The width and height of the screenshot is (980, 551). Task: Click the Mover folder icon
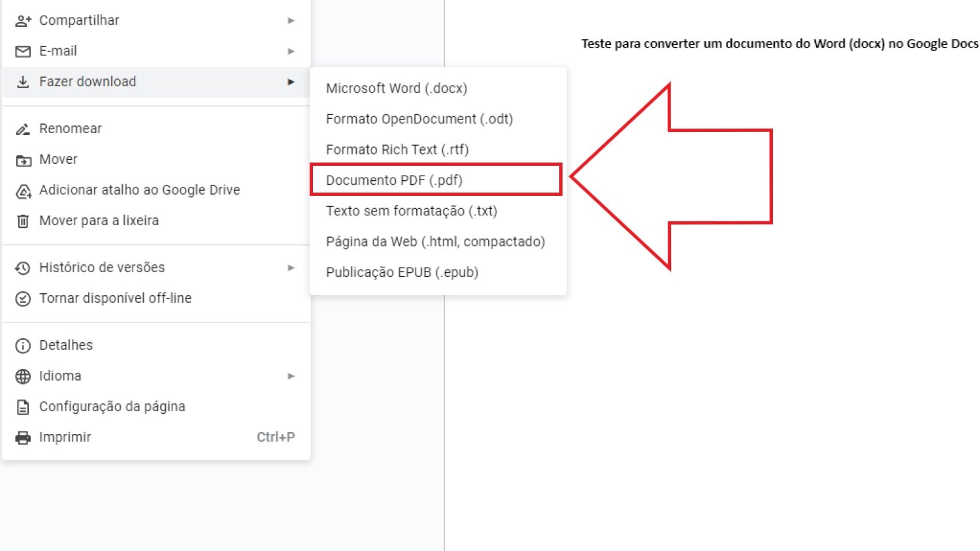click(23, 160)
